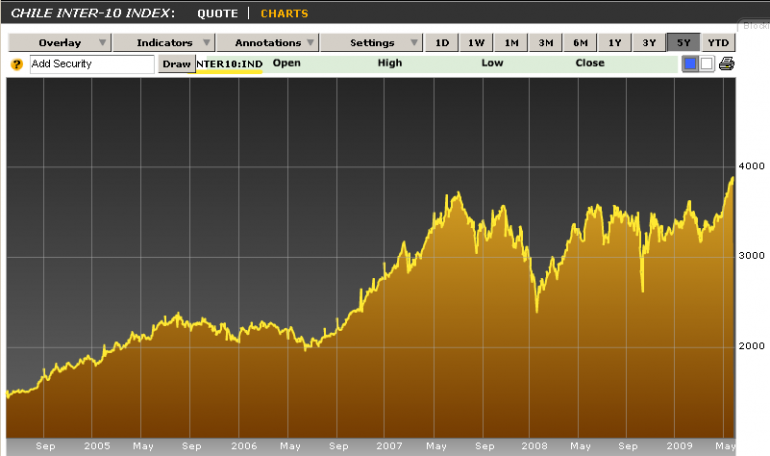The image size is (770, 456).
Task: Click the CHILE INTER-10 INDEX title
Action: 93,13
